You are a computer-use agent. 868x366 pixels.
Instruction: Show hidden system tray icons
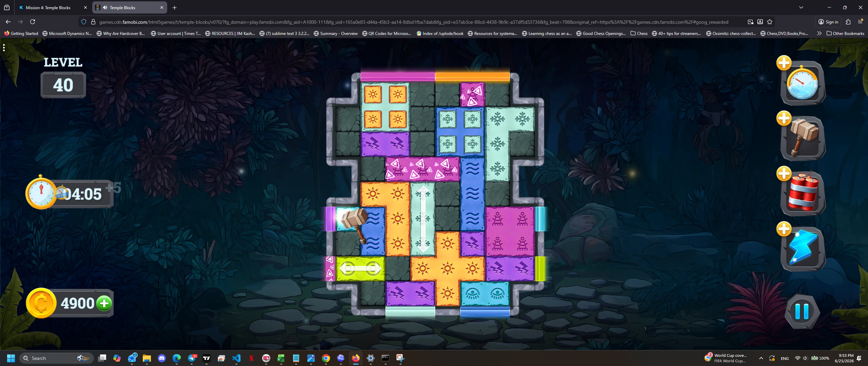coord(761,358)
